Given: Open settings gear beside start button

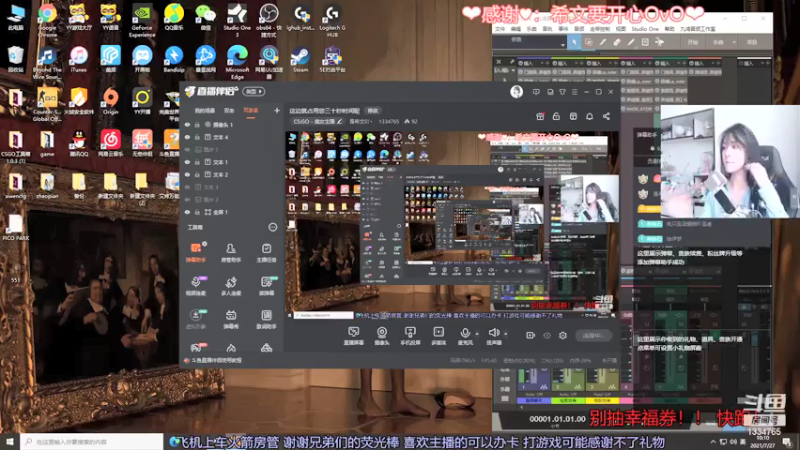Looking at the screenshot, I should tap(563, 335).
